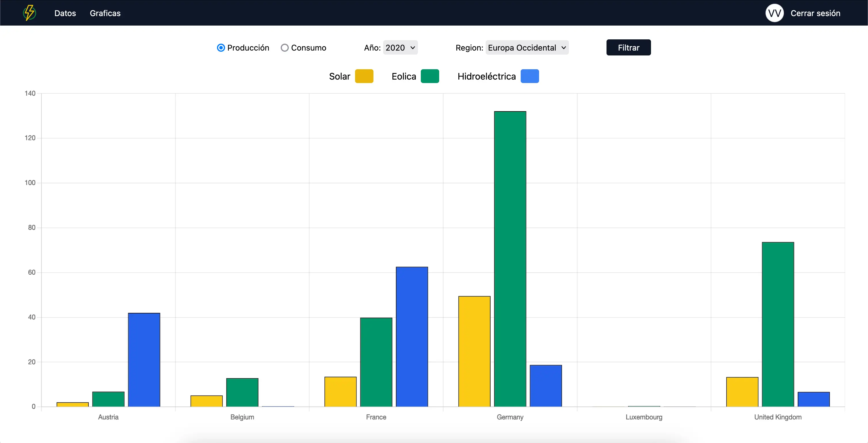Open the Datos menu item
868x443 pixels.
[65, 13]
